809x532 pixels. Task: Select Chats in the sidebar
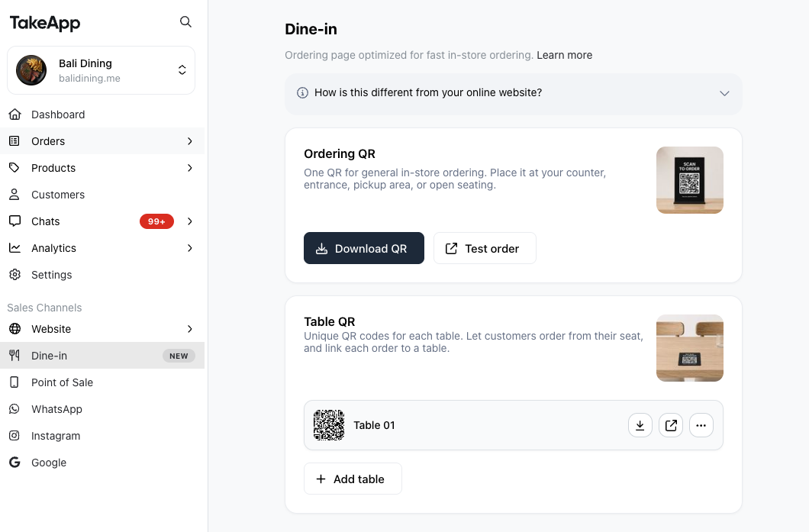pos(102,221)
